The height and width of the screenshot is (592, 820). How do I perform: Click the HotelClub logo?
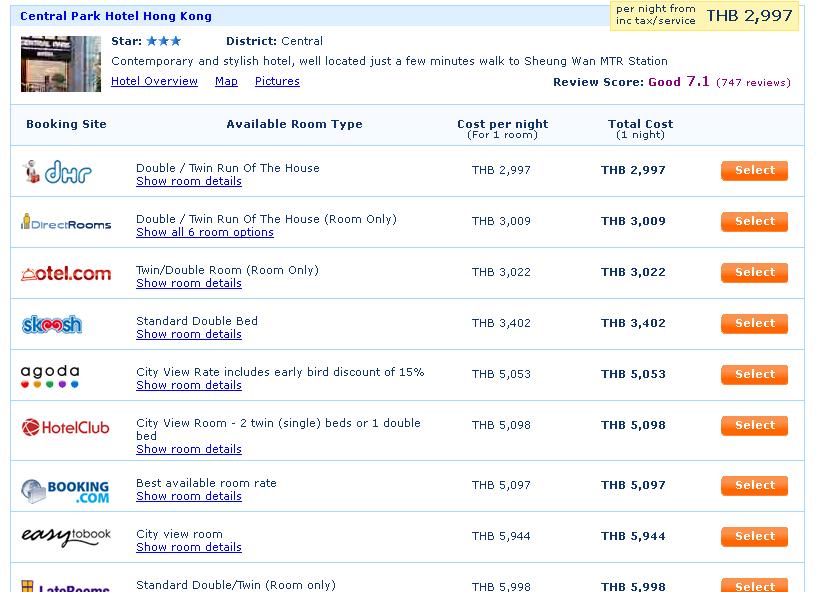click(x=65, y=427)
